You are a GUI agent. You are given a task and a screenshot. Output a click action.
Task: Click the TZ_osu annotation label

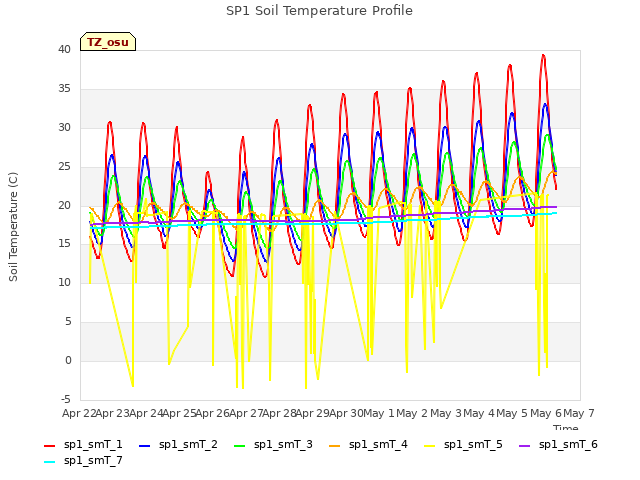coord(108,42)
